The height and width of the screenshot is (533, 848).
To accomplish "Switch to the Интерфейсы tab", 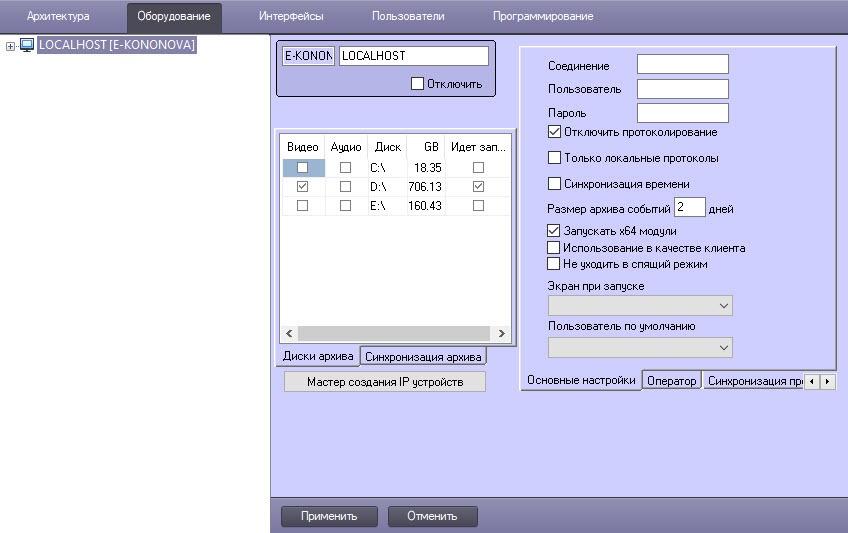I will point(290,16).
